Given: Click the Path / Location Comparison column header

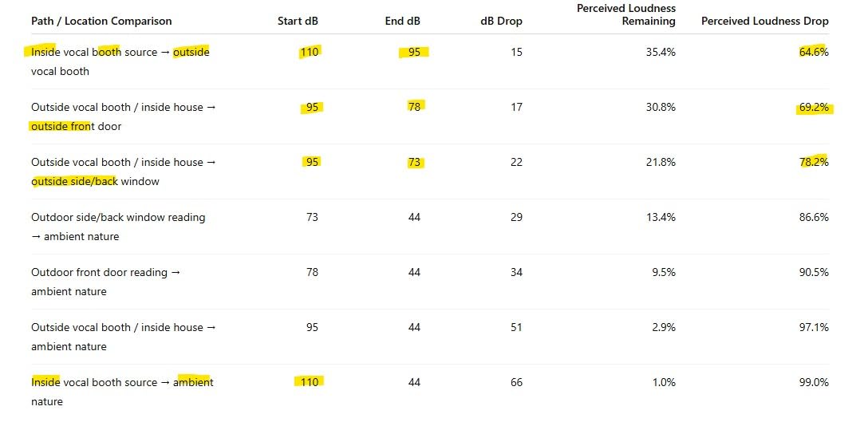Looking at the screenshot, I should click(101, 21).
